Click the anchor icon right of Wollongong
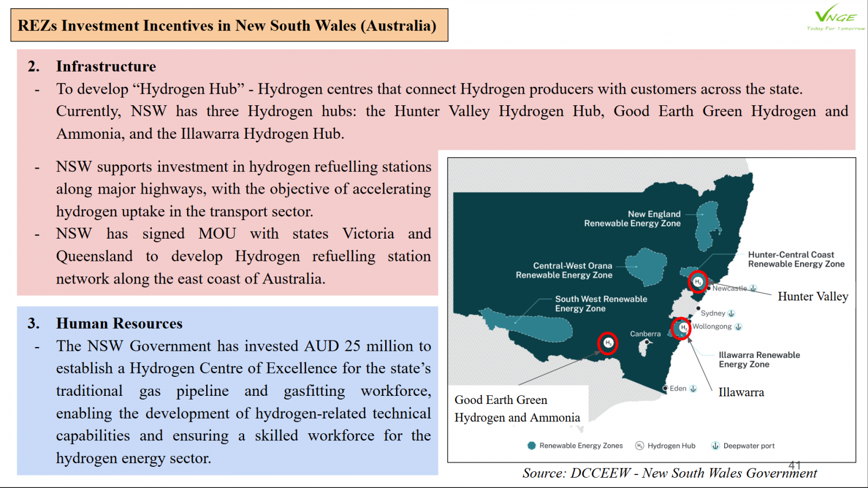 [738, 326]
